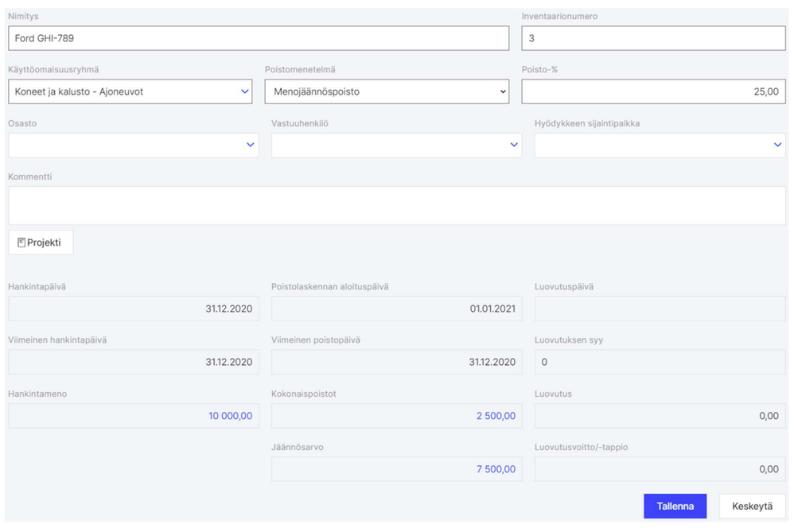Click the Luovutuksen syy field
The height and width of the screenshot is (532, 794).
(660, 362)
